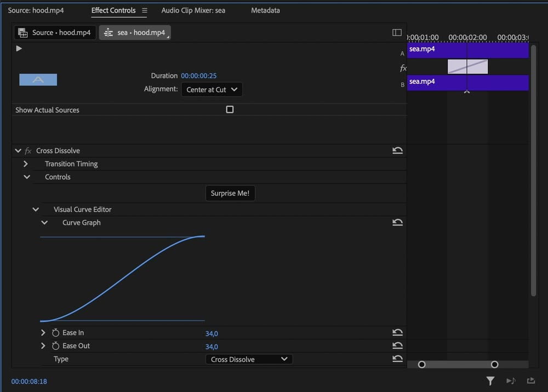Open the Alignment Center at Cut dropdown

[212, 89]
